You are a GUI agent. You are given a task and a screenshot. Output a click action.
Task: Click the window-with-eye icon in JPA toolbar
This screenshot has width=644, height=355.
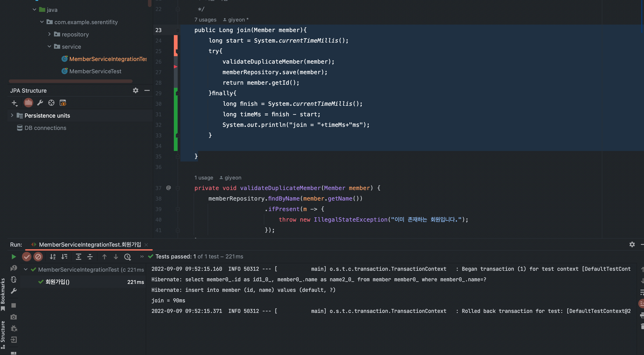[x=63, y=103]
